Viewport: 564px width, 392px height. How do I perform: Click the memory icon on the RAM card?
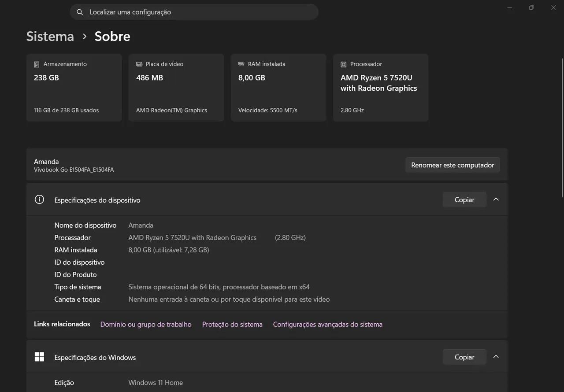click(241, 64)
